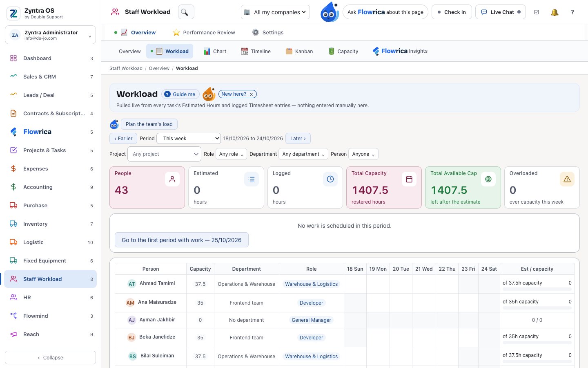Click the Zyntra OS logo

[13, 13]
